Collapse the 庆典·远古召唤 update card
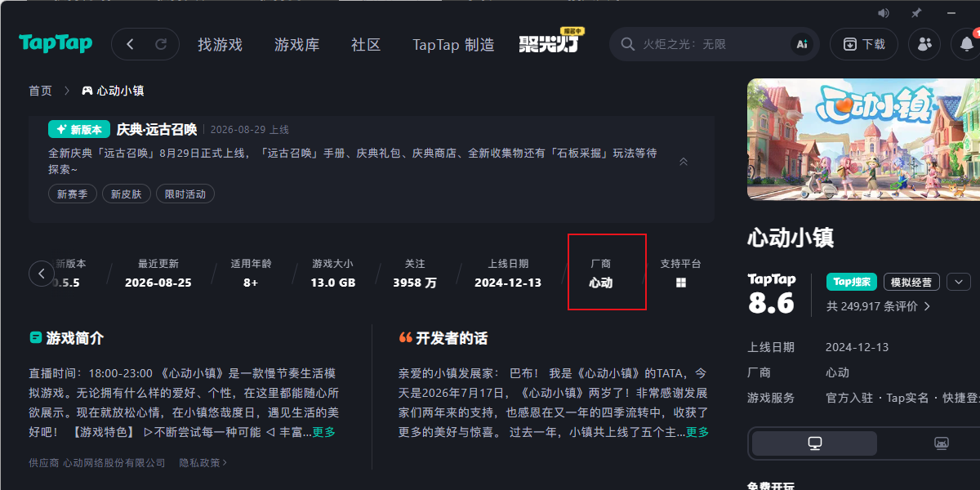Screen dimensions: 980x490 pos(684,162)
